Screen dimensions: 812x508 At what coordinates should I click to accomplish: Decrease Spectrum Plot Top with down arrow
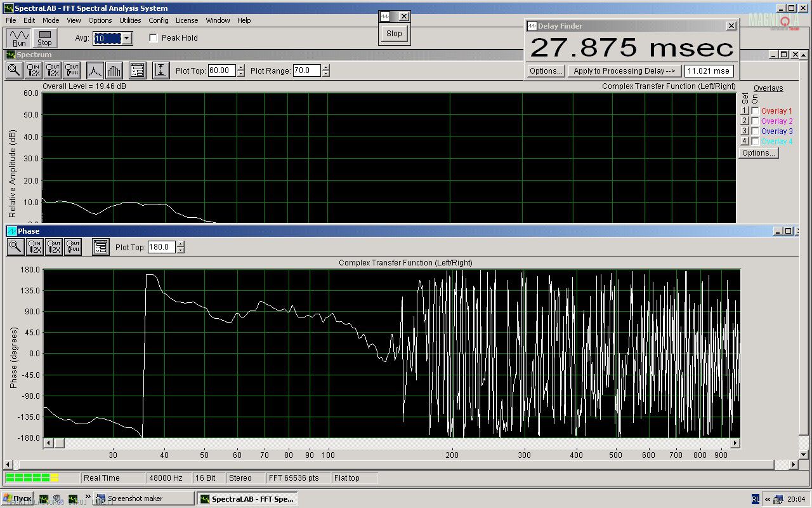[240, 74]
